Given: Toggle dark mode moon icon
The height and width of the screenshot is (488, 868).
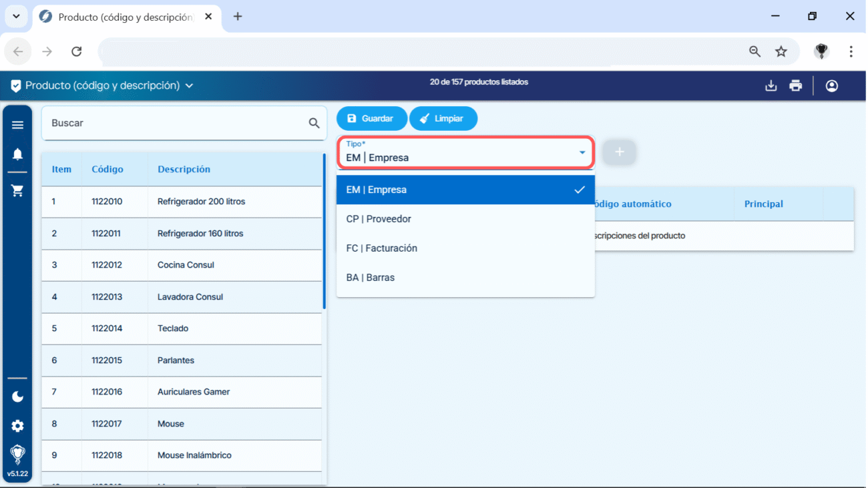Looking at the screenshot, I should 17,397.
